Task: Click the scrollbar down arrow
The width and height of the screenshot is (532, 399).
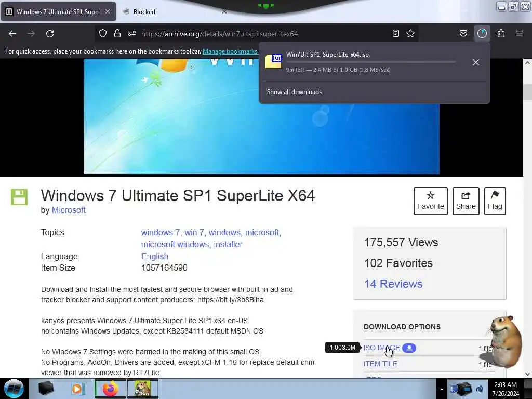Action: 527,374
